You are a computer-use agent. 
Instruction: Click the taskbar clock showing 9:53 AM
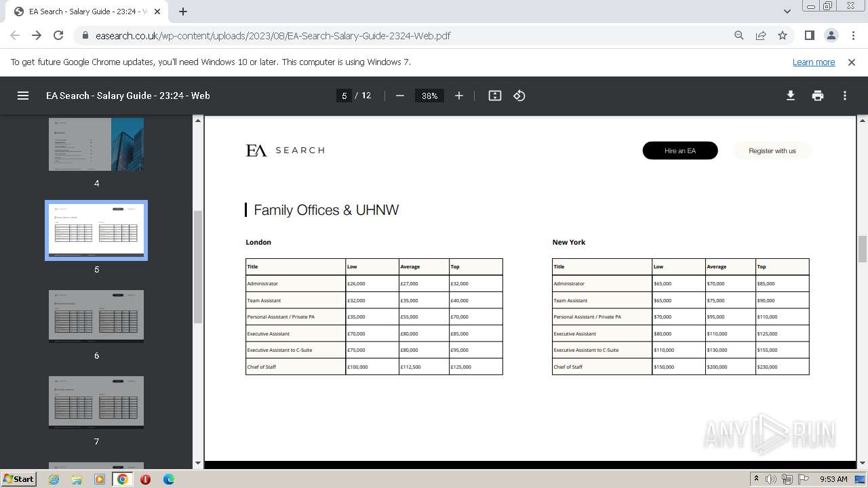tap(833, 479)
